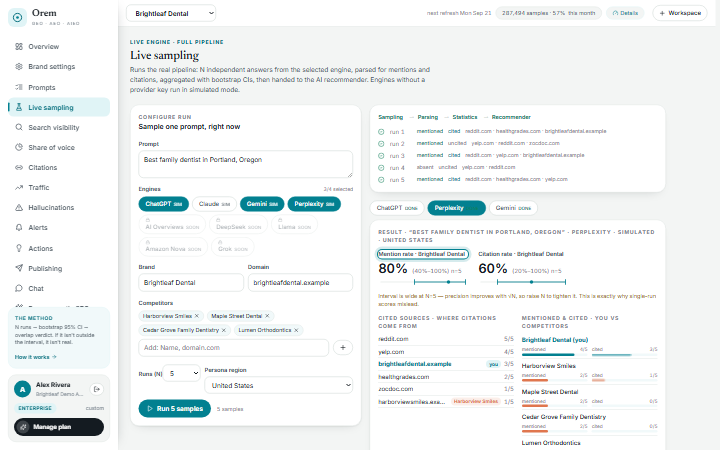Image resolution: width=720 pixels, height=450 pixels.
Task: Open the Persona region dropdown
Action: pos(279,385)
